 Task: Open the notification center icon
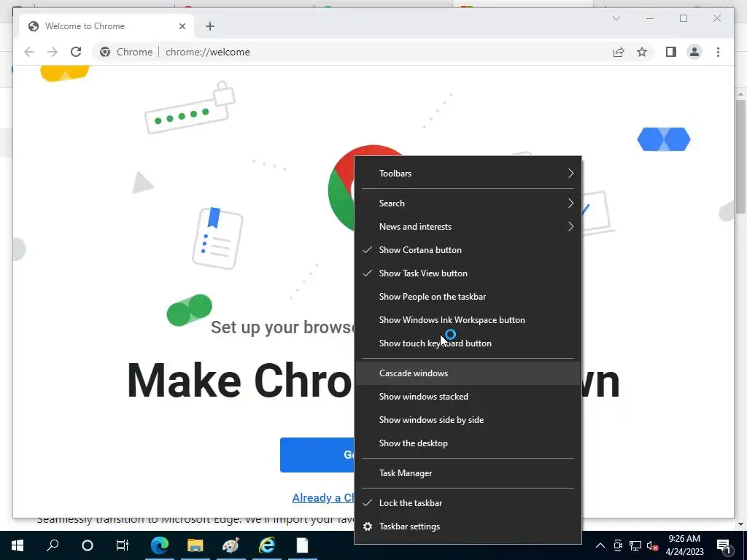[724, 545]
